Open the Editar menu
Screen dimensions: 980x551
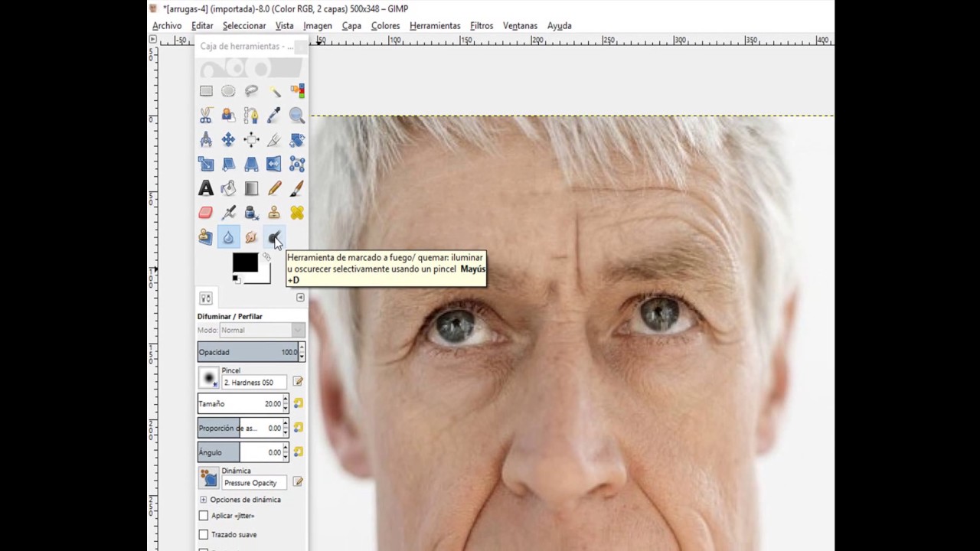(202, 25)
